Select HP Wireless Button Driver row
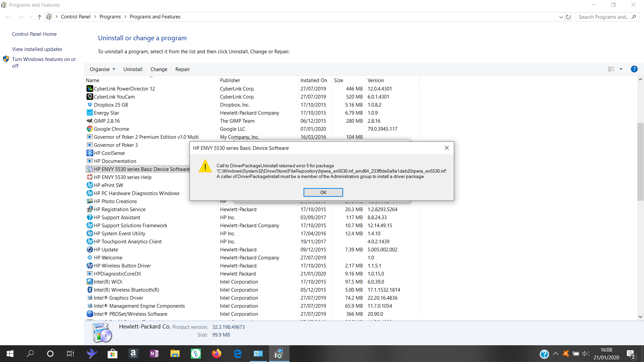The image size is (644, 362). [252, 265]
